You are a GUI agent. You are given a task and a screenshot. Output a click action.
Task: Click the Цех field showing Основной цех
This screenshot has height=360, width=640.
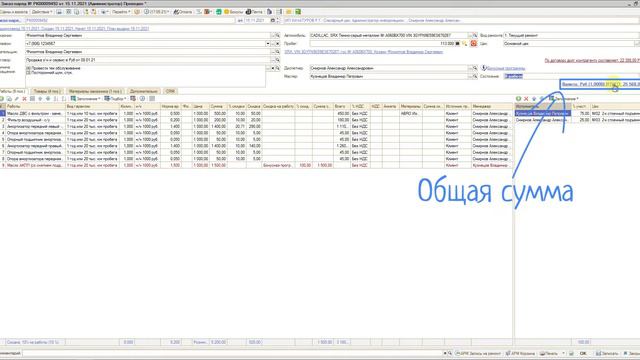tap(569, 44)
